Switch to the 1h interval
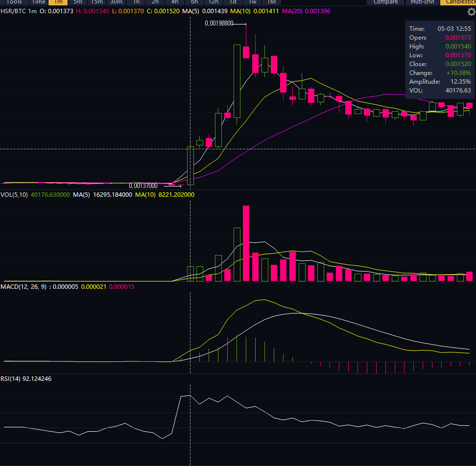Image resolution: width=476 pixels, height=466 pixels. (x=136, y=2)
